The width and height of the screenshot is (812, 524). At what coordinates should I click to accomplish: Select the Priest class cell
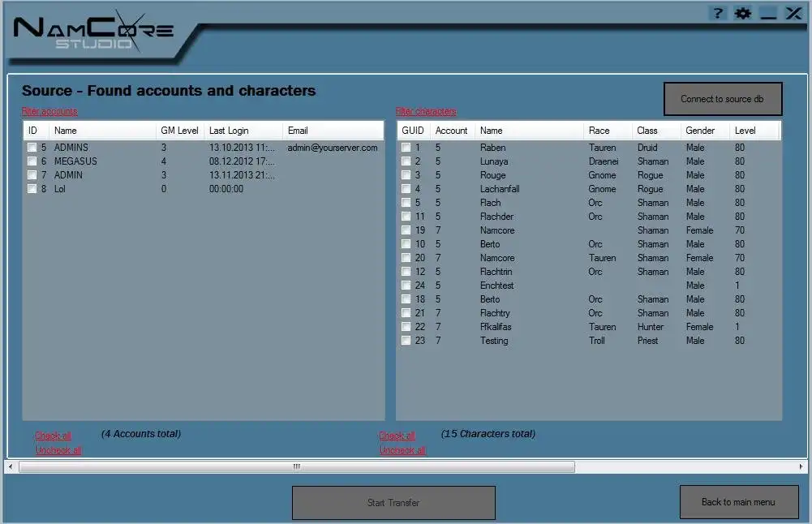point(648,340)
